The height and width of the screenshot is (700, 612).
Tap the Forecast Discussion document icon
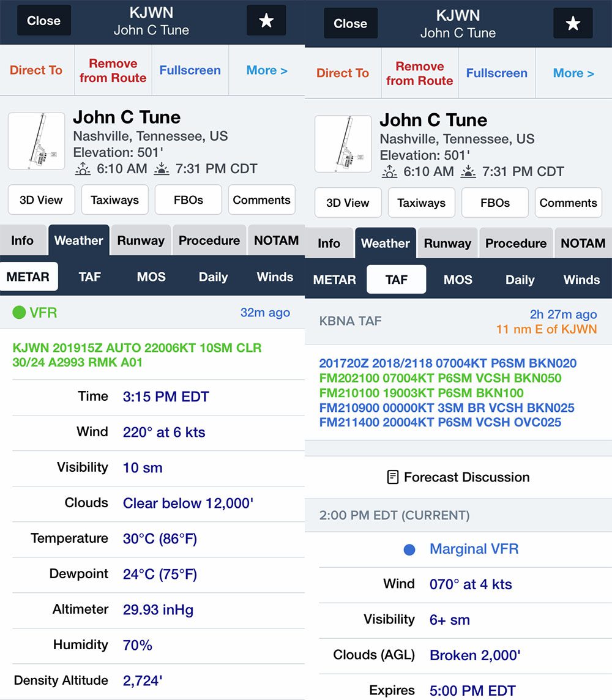[392, 477]
